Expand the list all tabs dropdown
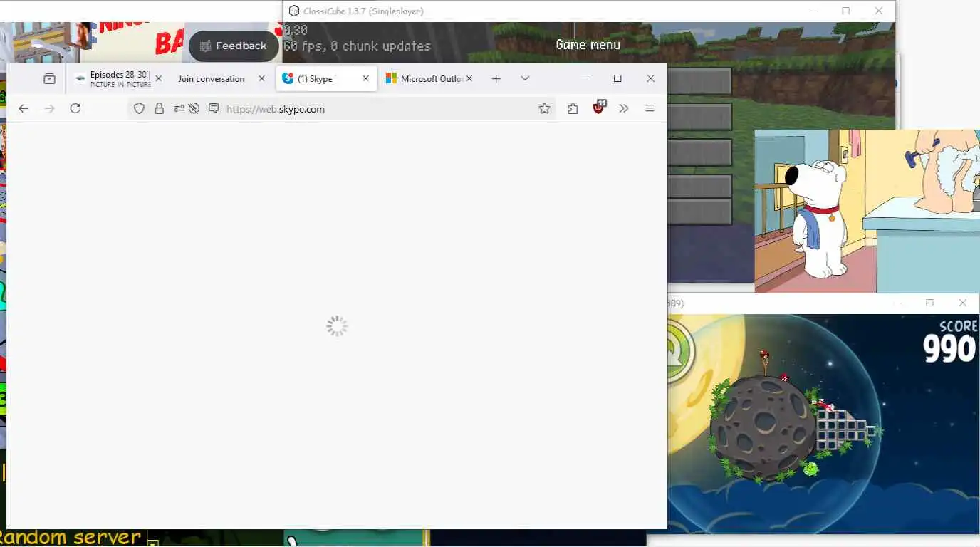Viewport: 980px width, 547px height. coord(525,78)
